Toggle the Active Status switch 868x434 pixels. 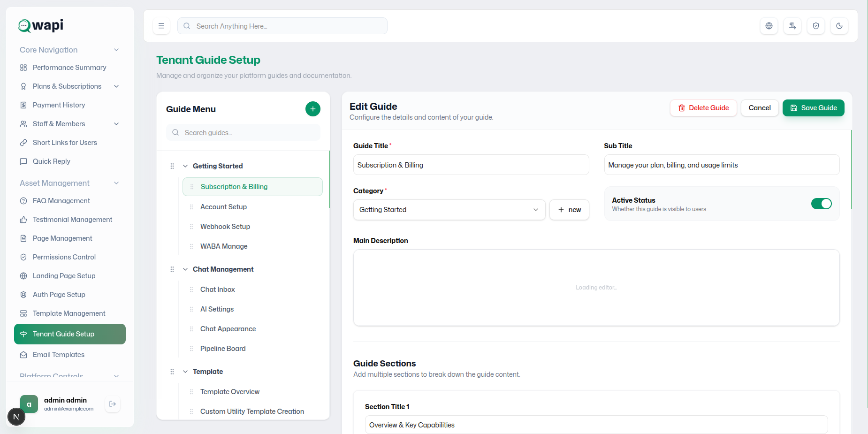pyautogui.click(x=822, y=204)
